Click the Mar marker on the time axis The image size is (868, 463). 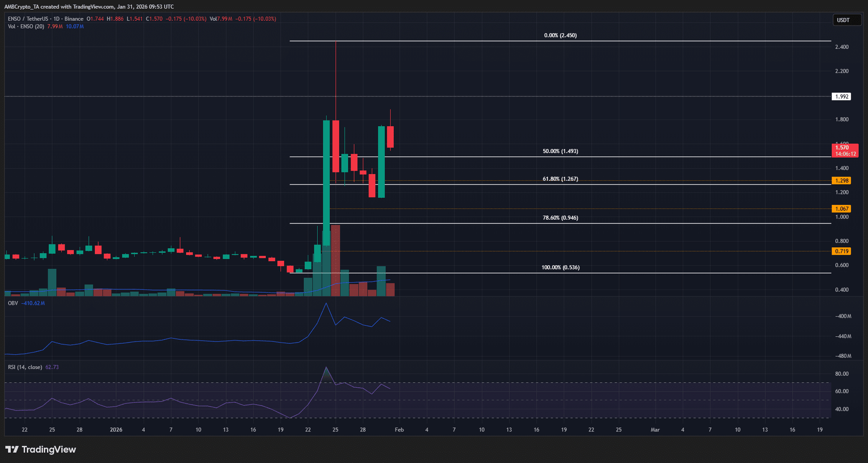pos(655,430)
